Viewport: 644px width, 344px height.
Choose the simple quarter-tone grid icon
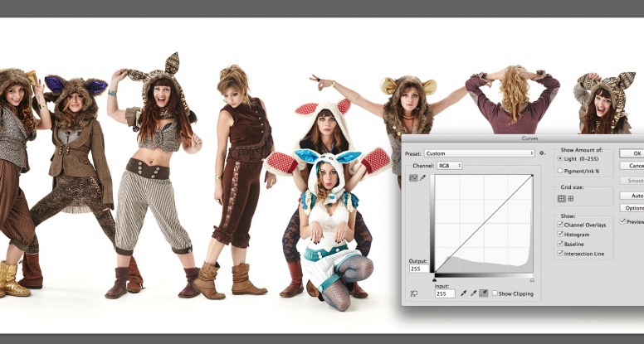[562, 198]
